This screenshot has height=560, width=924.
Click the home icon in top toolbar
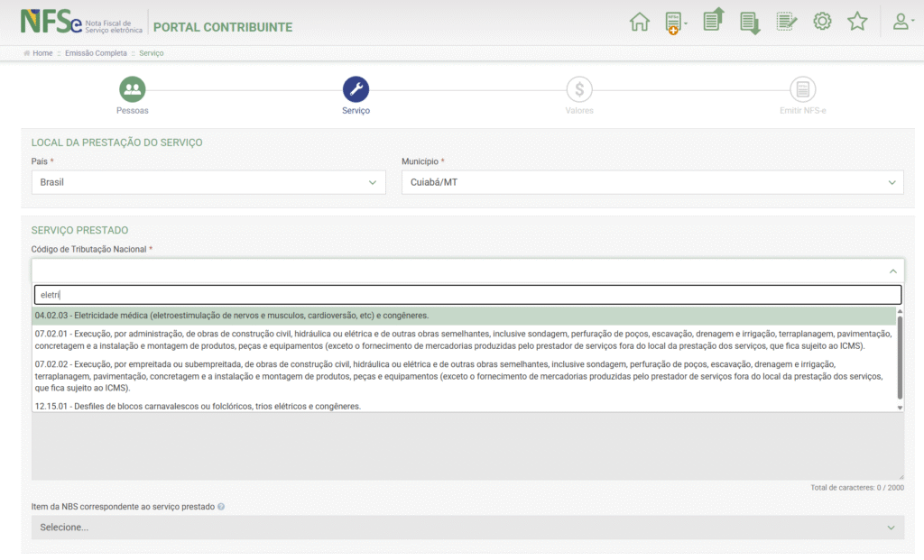click(x=639, y=23)
